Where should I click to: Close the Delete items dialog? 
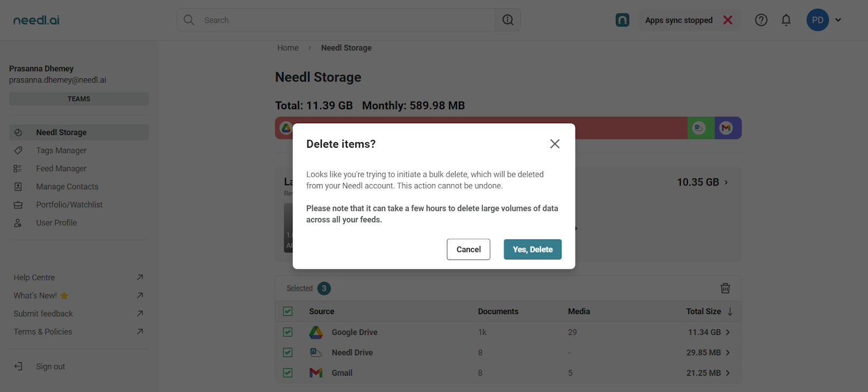pos(554,144)
